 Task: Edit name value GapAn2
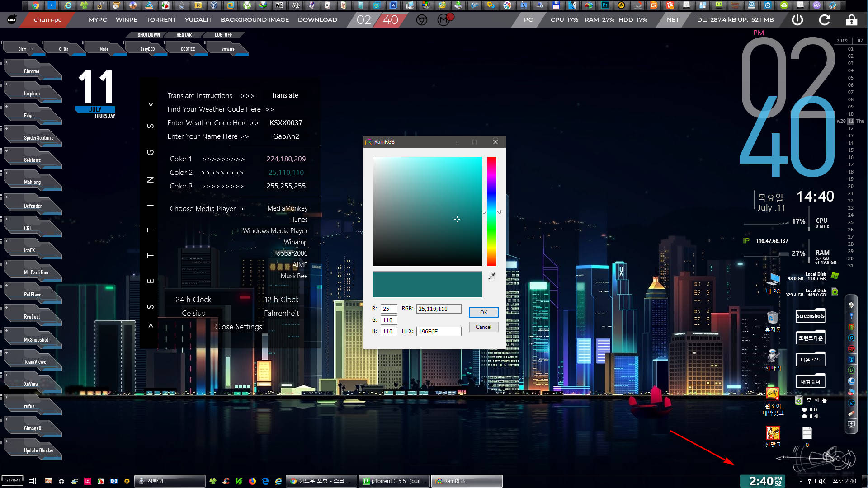pos(286,136)
